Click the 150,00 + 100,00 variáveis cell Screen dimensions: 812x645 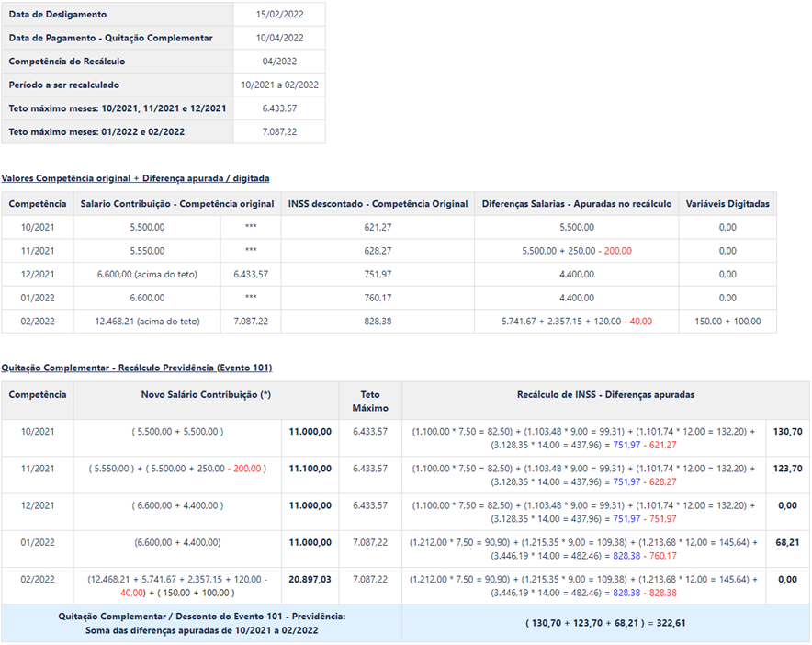(727, 322)
